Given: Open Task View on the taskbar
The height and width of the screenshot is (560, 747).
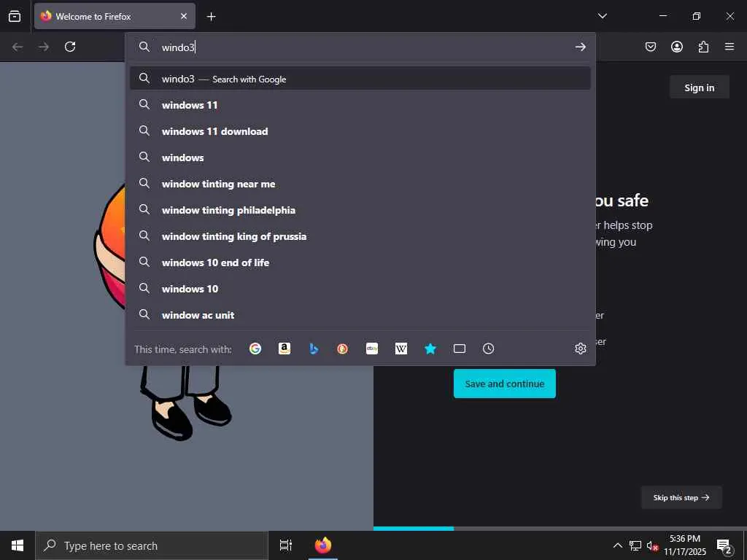Looking at the screenshot, I should click(286, 545).
